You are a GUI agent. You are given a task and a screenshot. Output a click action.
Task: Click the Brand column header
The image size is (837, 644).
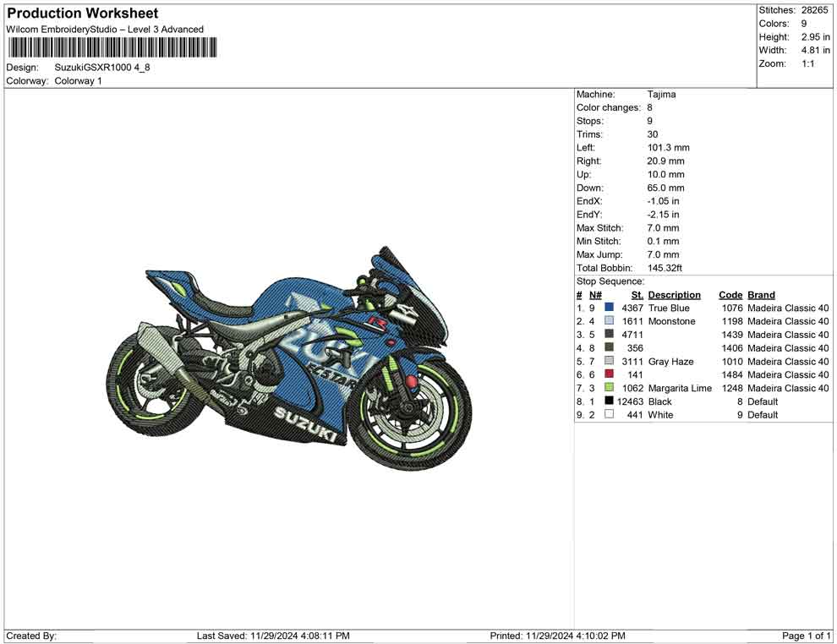click(x=761, y=295)
